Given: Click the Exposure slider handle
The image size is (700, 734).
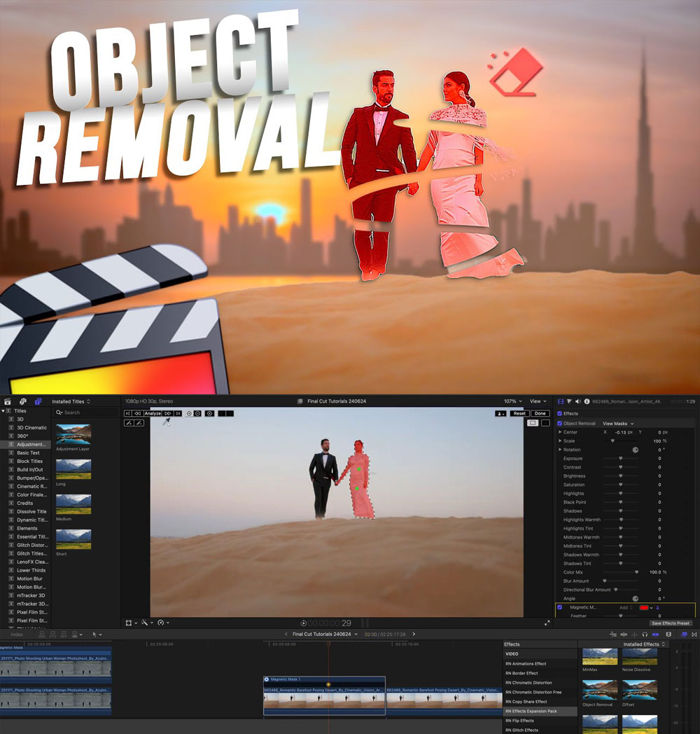Looking at the screenshot, I should (x=620, y=458).
